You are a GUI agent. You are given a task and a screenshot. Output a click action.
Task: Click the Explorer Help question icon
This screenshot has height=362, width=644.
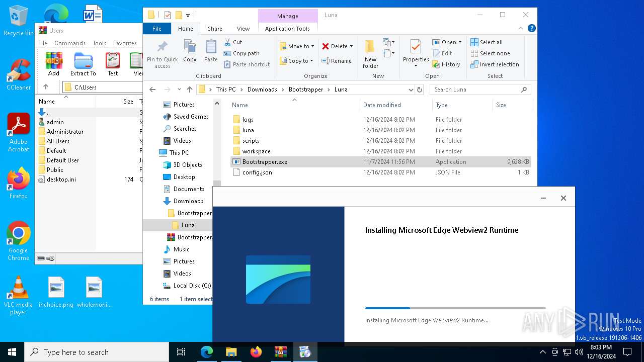531,29
